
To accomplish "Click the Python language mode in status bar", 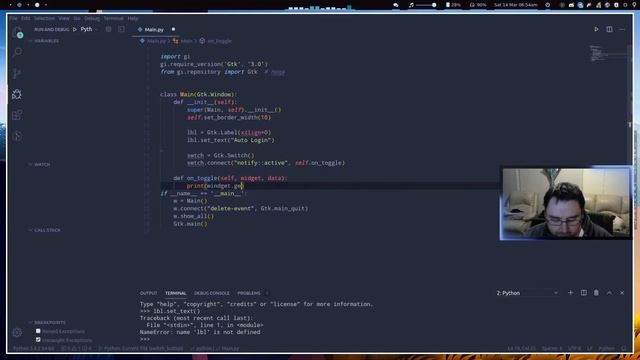I will click(x=606, y=348).
